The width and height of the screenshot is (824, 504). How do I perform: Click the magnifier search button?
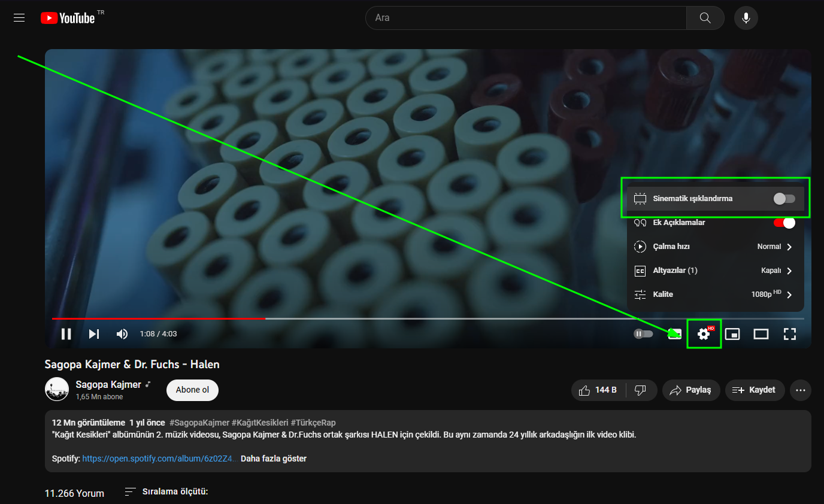pos(705,18)
